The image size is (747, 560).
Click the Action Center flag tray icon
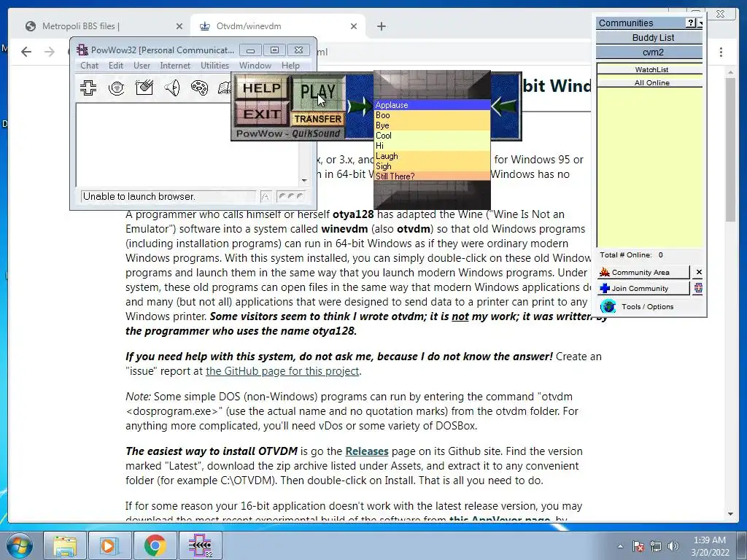pos(638,545)
